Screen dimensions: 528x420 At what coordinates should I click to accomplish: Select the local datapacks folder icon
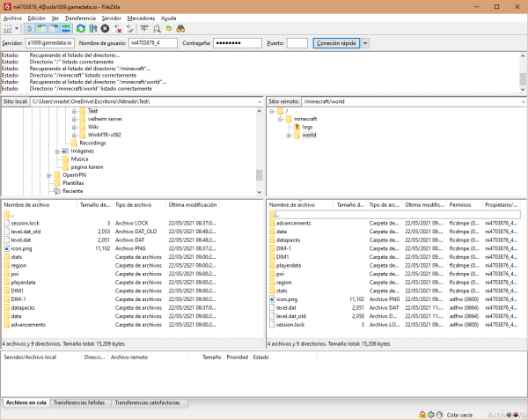7,307
